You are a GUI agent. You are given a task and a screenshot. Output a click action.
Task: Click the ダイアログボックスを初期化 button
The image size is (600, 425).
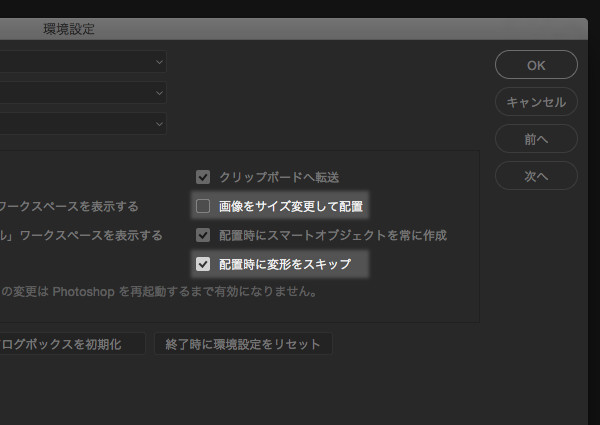[72, 344]
